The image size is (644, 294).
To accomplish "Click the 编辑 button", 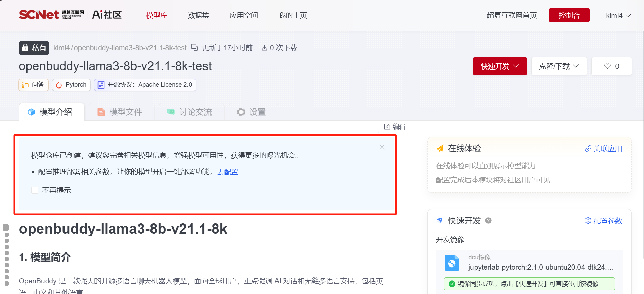I will pos(394,126).
